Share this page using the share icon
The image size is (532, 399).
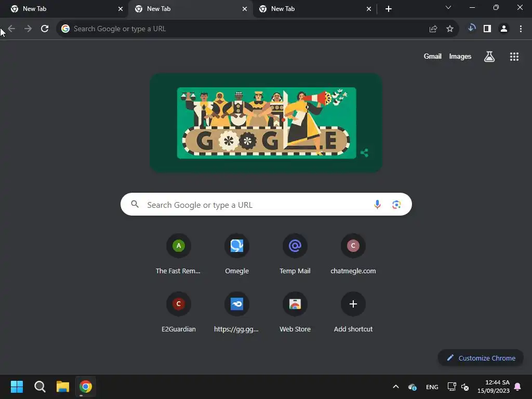[x=433, y=29]
